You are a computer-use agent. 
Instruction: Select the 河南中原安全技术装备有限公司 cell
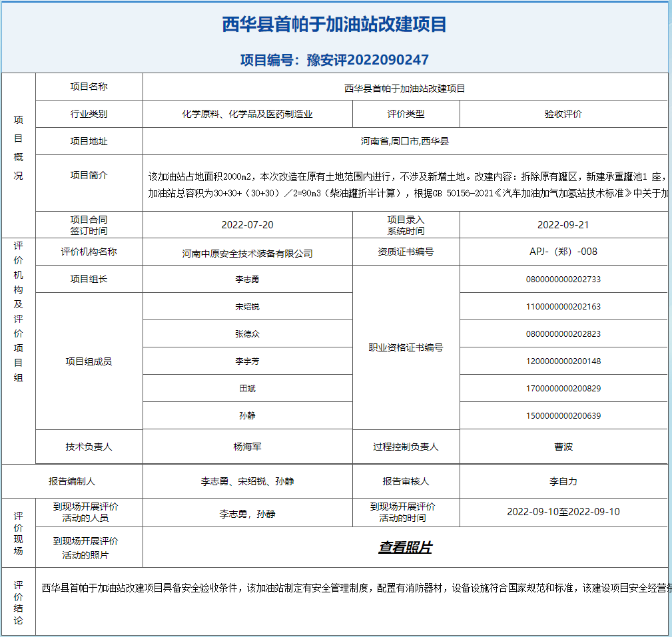[x=247, y=253]
